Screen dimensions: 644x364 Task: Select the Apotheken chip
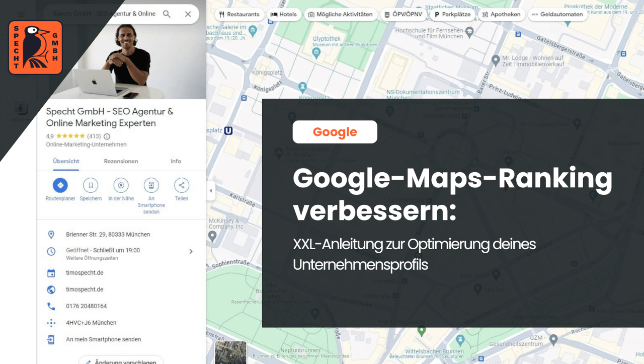[501, 15]
